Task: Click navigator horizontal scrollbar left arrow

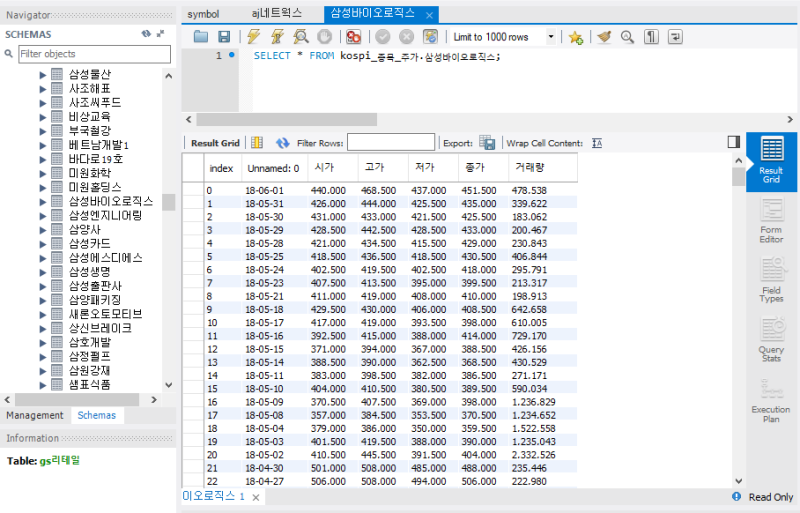Action: click(8, 400)
